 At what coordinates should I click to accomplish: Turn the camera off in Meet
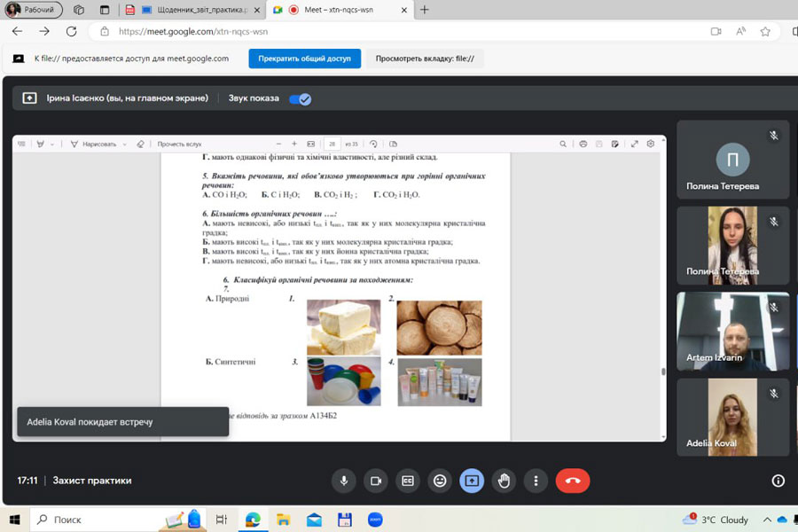(x=376, y=481)
